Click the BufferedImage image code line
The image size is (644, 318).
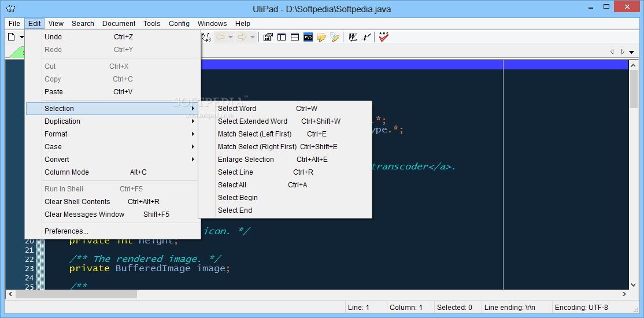[150, 268]
